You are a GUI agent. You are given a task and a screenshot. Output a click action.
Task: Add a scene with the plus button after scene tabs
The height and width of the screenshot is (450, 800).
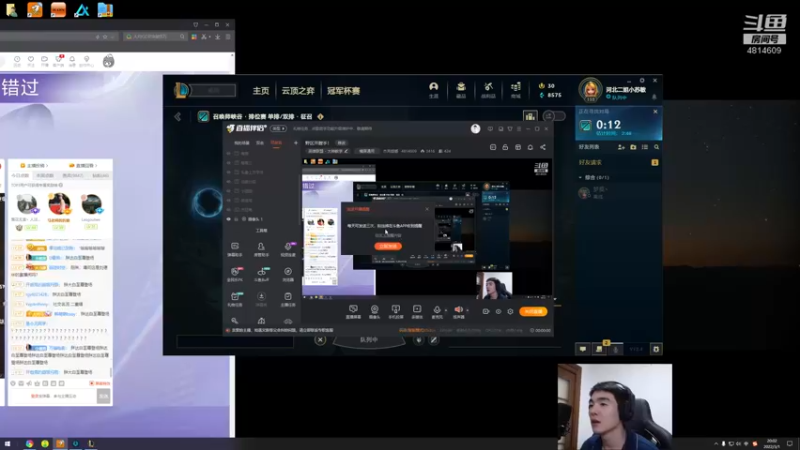[295, 143]
